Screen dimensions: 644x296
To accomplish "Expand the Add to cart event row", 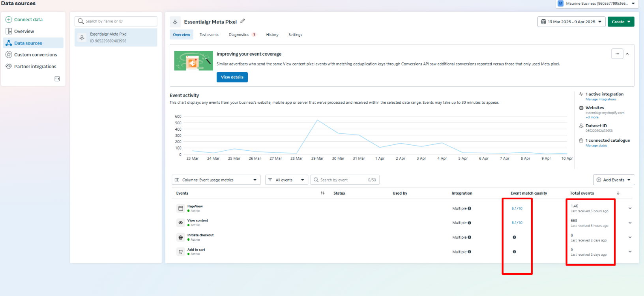I will pos(630,252).
